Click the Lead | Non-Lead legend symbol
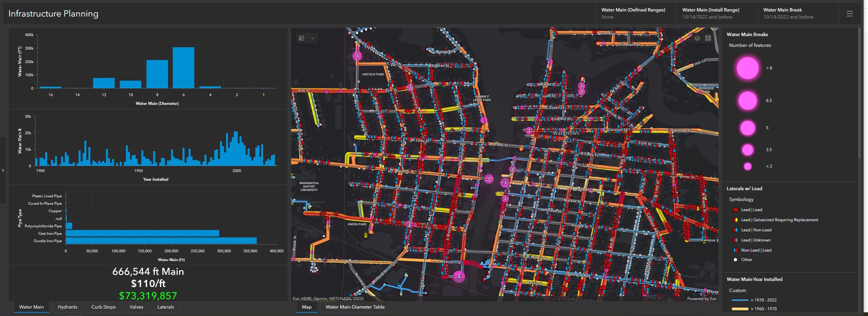Viewport: 868px width, 316px height. point(735,230)
